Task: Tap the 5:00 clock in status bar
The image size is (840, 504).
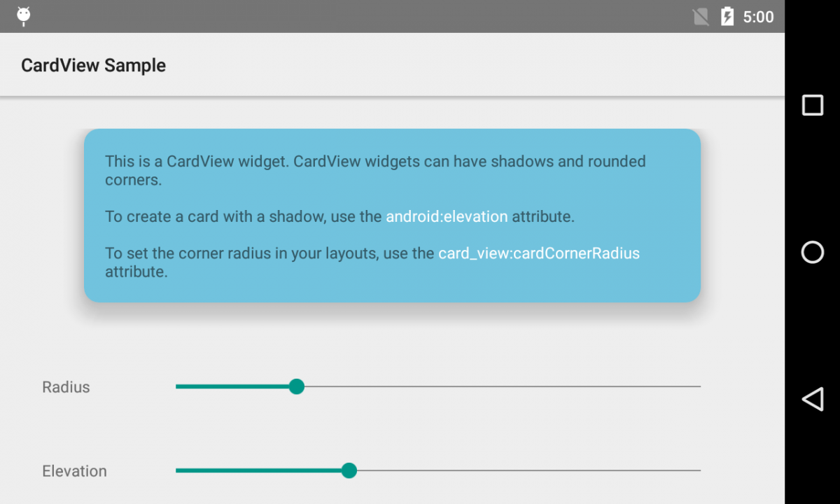Action: [x=758, y=17]
